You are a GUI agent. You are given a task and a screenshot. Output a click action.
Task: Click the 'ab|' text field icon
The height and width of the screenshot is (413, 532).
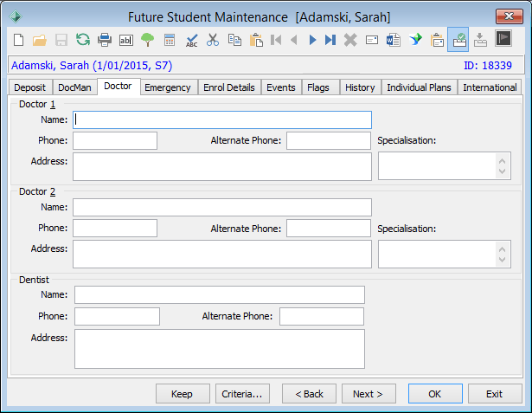point(126,41)
